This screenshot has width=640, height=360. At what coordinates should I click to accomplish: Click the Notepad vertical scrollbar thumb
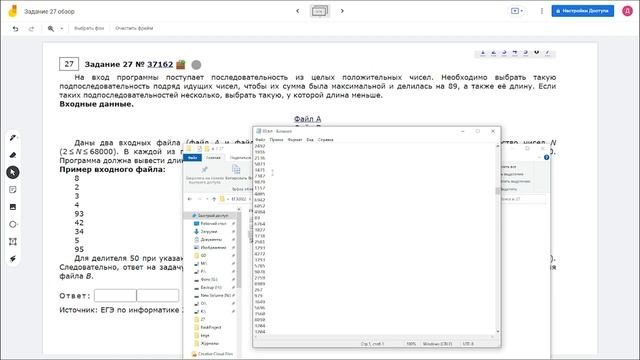(x=498, y=192)
